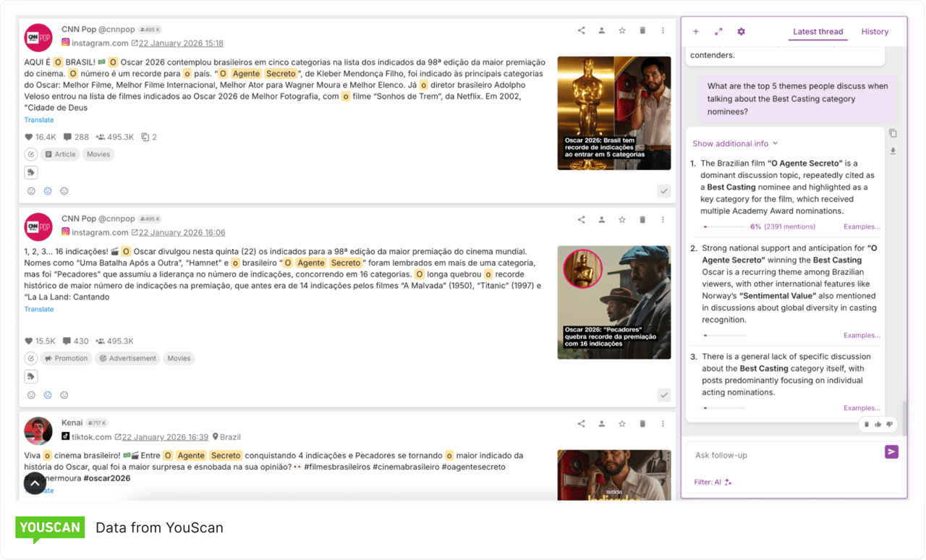Open more options on the first post
926x560 pixels.
coord(663,30)
